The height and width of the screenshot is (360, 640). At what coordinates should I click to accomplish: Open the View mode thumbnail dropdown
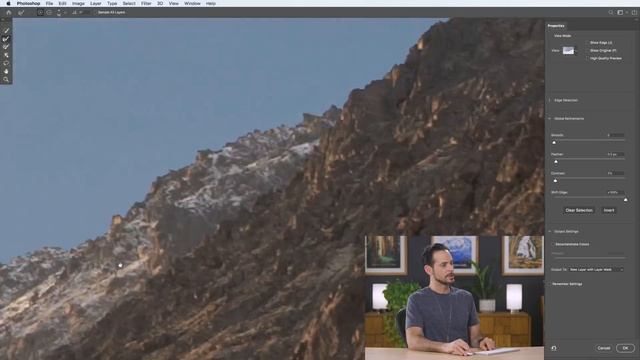[x=570, y=51]
